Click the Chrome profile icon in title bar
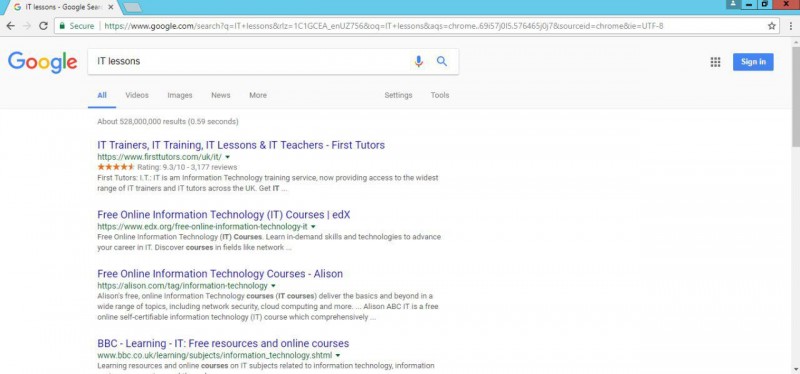This screenshot has height=374, width=800. coord(733,4)
